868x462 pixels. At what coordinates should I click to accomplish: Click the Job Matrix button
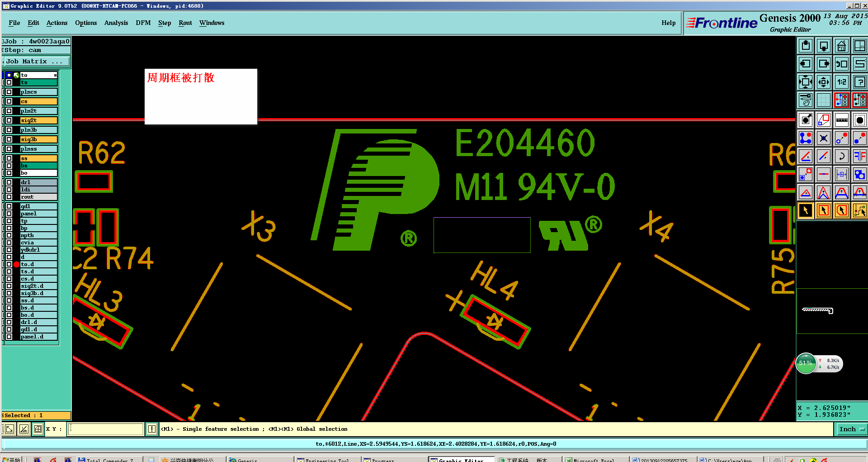pos(37,62)
